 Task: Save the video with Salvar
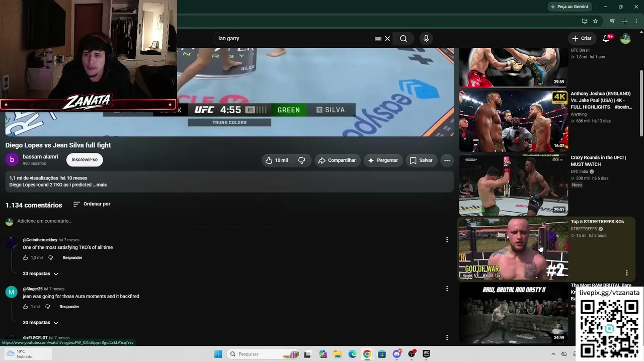421,160
